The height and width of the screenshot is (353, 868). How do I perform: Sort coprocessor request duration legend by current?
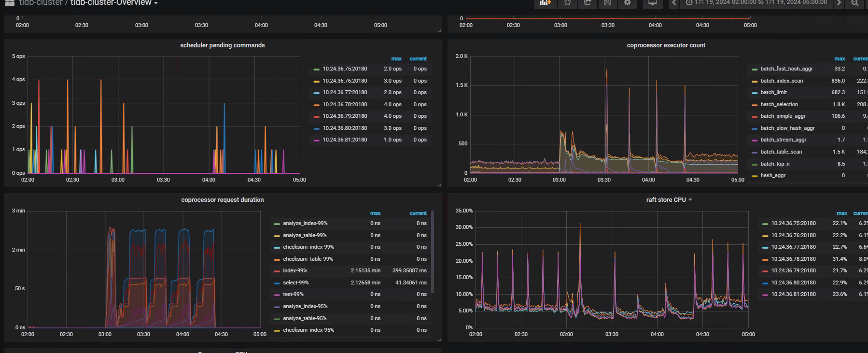418,213
